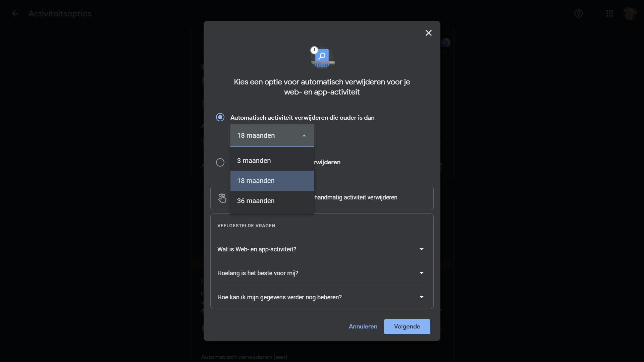Click the dropdown caret arrow beside 18 maanden
This screenshot has height=362, width=644.
click(304, 136)
